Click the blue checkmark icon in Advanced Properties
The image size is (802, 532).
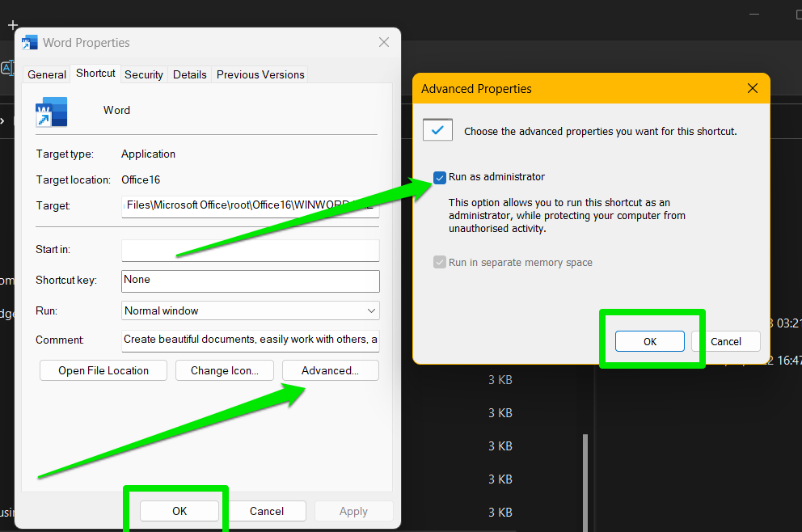pyautogui.click(x=437, y=129)
